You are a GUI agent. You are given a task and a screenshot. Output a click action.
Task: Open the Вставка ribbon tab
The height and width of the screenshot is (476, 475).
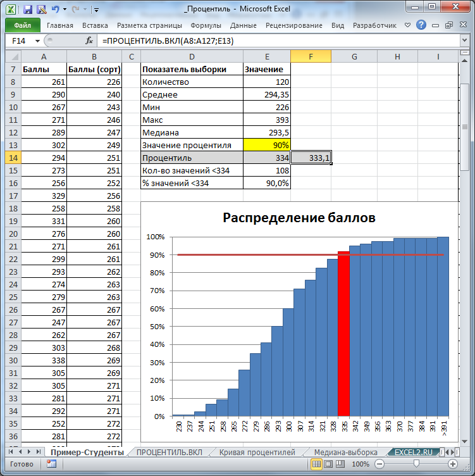95,25
